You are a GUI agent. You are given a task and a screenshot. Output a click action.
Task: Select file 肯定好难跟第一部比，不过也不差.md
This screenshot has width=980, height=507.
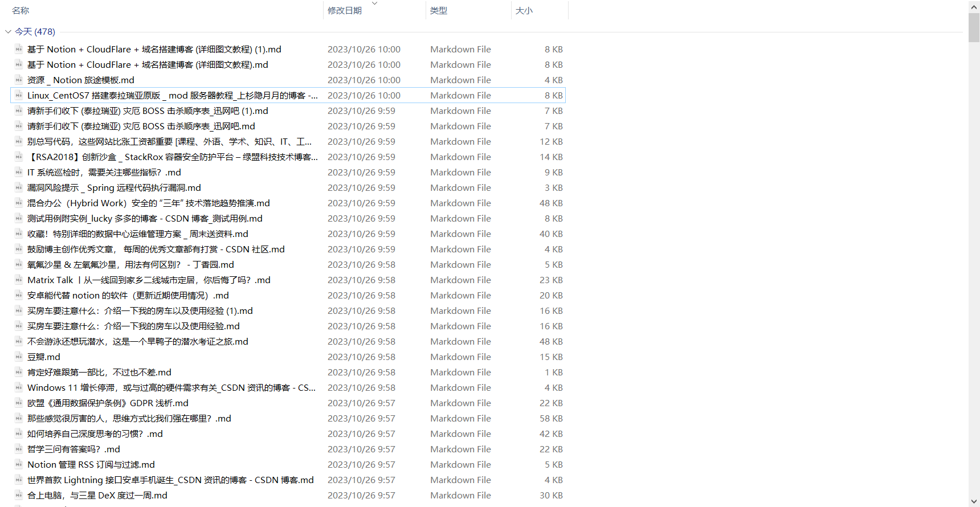coord(99,373)
